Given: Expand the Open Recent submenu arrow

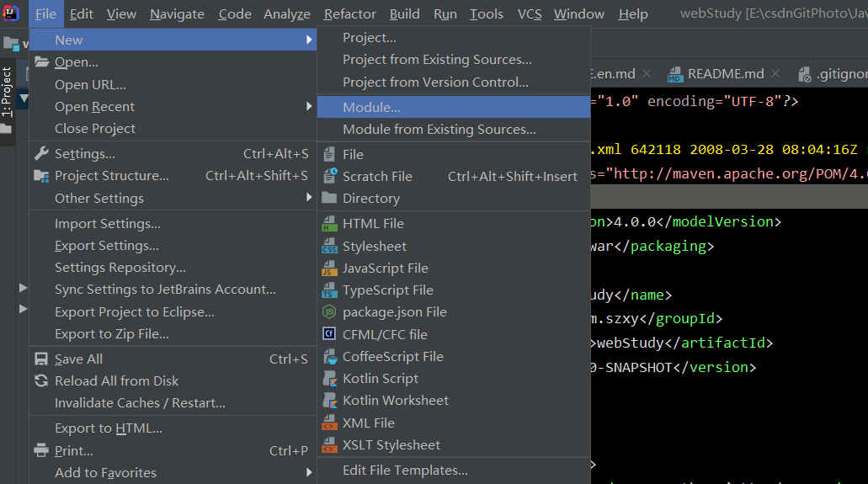Looking at the screenshot, I should [x=309, y=106].
